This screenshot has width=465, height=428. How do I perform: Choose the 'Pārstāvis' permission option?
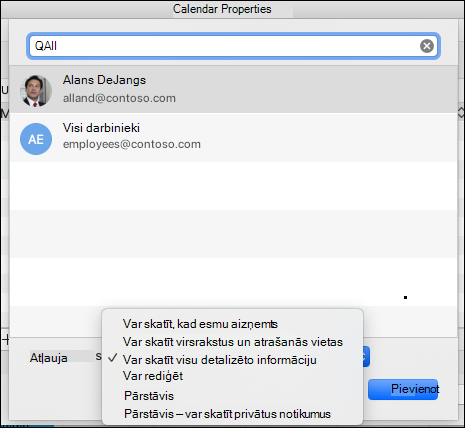(x=149, y=396)
